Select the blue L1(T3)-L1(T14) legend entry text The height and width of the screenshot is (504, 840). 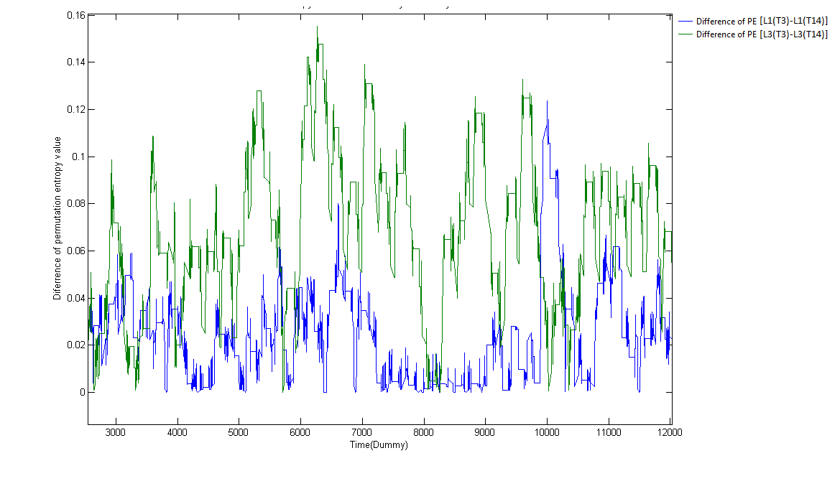(x=762, y=22)
